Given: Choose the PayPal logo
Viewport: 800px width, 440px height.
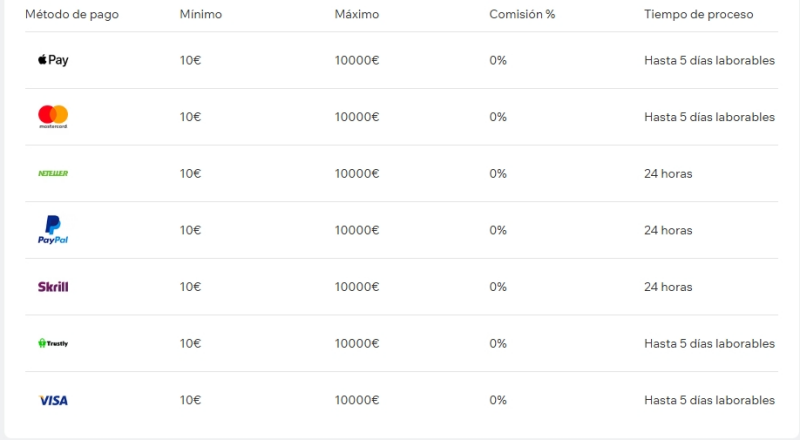Looking at the screenshot, I should click(x=52, y=230).
